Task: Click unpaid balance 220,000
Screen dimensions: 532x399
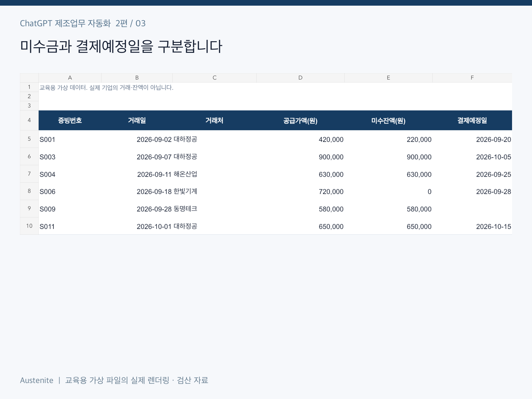Action: click(419, 140)
